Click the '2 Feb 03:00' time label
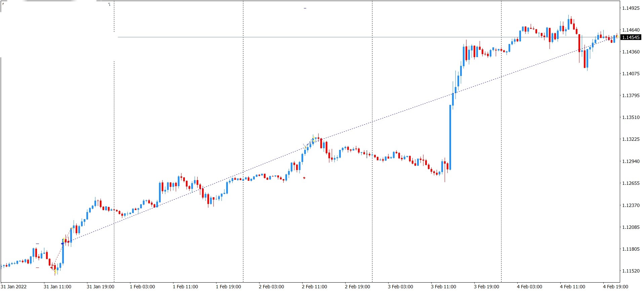 [x=271, y=287]
